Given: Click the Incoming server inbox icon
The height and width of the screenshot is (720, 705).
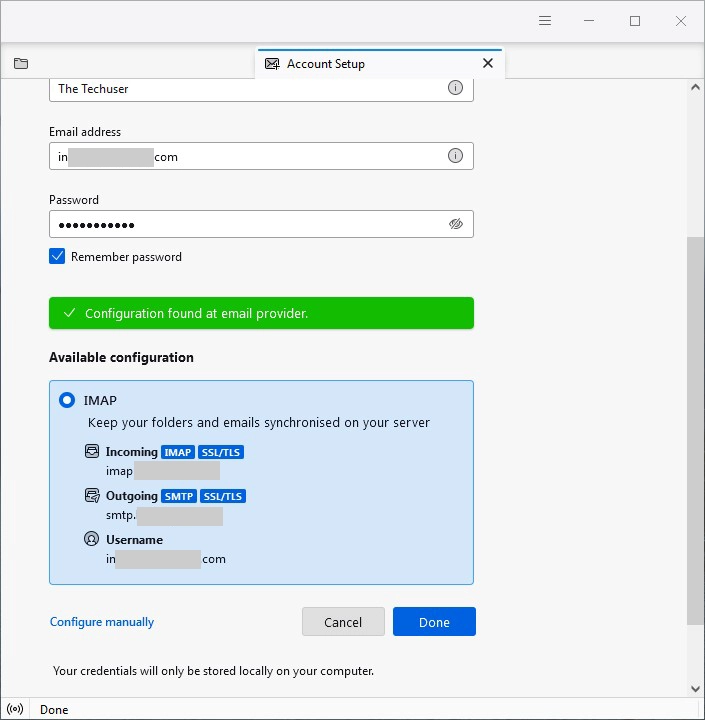Looking at the screenshot, I should (92, 451).
